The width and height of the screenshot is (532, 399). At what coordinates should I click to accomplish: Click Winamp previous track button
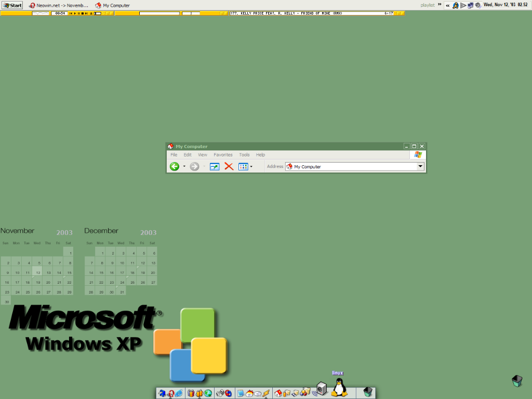[x=71, y=13]
